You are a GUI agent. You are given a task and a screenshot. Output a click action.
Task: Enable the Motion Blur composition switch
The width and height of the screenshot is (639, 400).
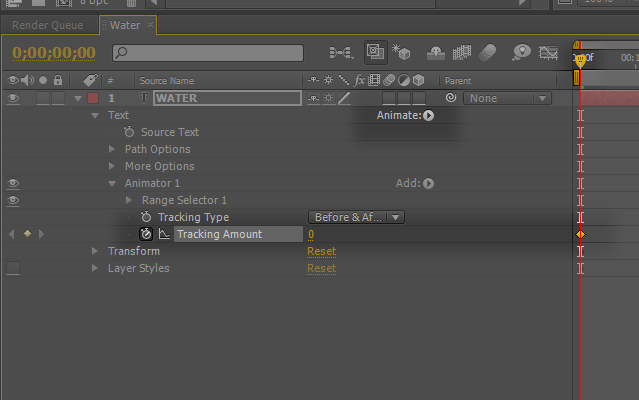pyautogui.click(x=488, y=52)
